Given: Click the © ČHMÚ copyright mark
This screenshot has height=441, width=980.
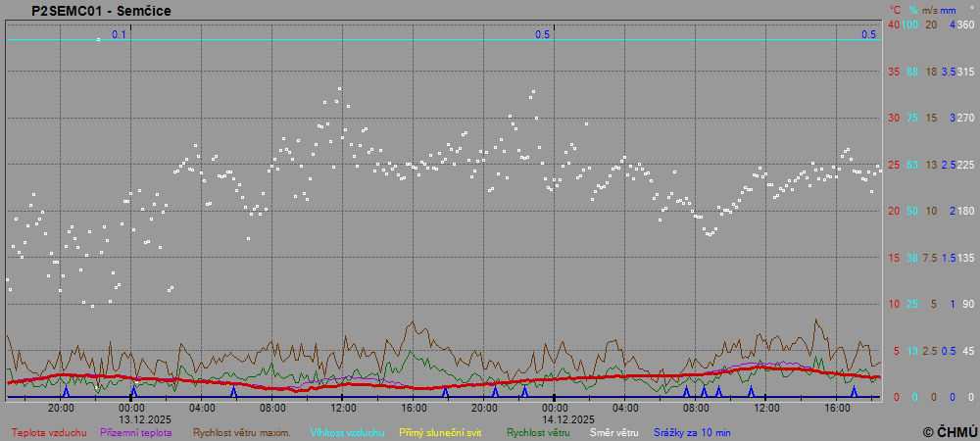Looking at the screenshot, I should click(950, 432).
